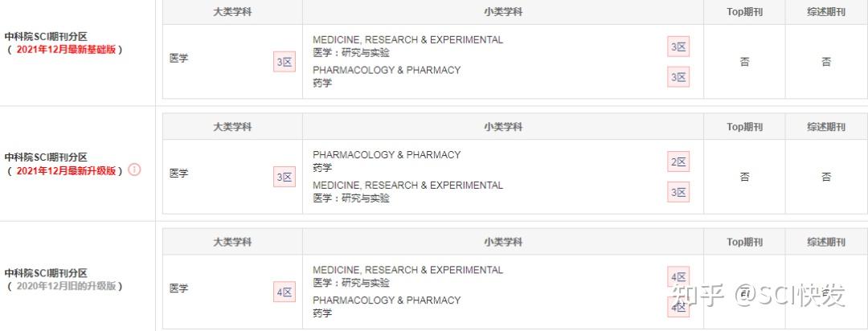Click 4区 badge for Medicine Research in 2020 row

click(678, 278)
